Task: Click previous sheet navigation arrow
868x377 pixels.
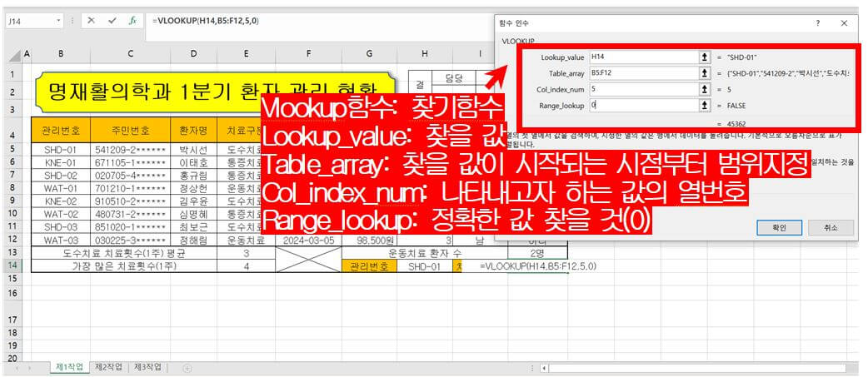Action: click(x=17, y=368)
